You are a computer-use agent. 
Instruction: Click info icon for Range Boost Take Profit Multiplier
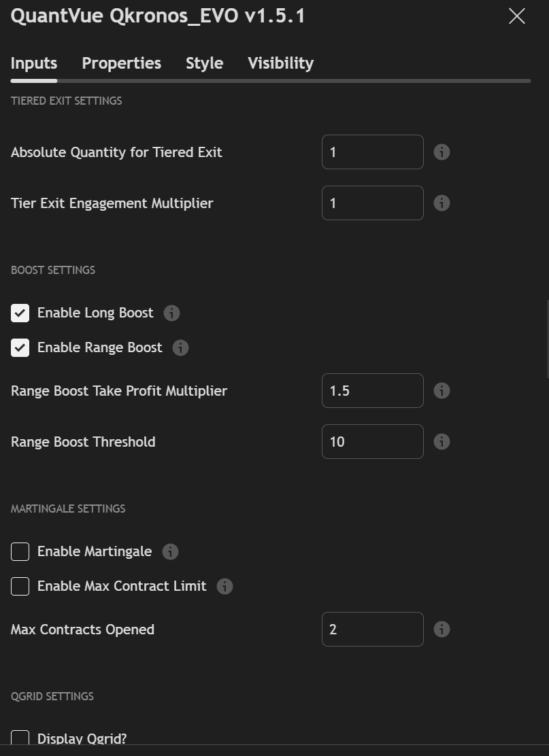click(442, 391)
